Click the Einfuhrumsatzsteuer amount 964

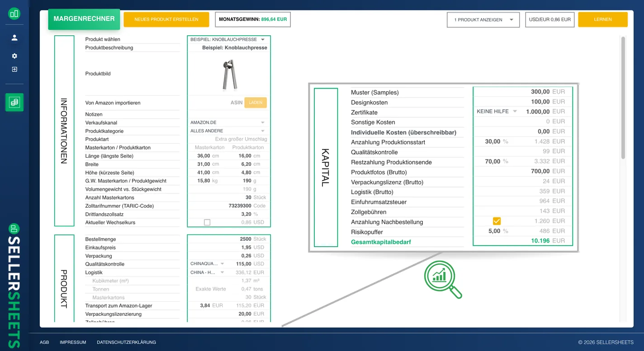545,201
